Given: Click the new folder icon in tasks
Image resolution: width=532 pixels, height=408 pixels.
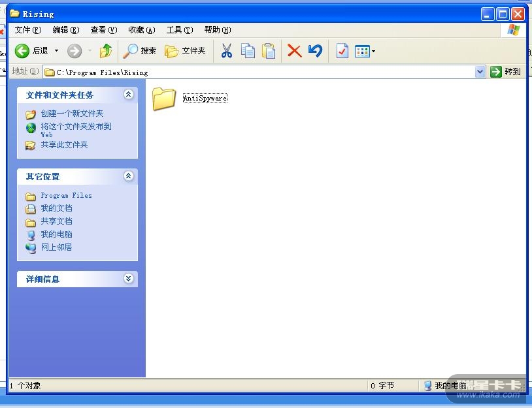Looking at the screenshot, I should pyautogui.click(x=31, y=114).
